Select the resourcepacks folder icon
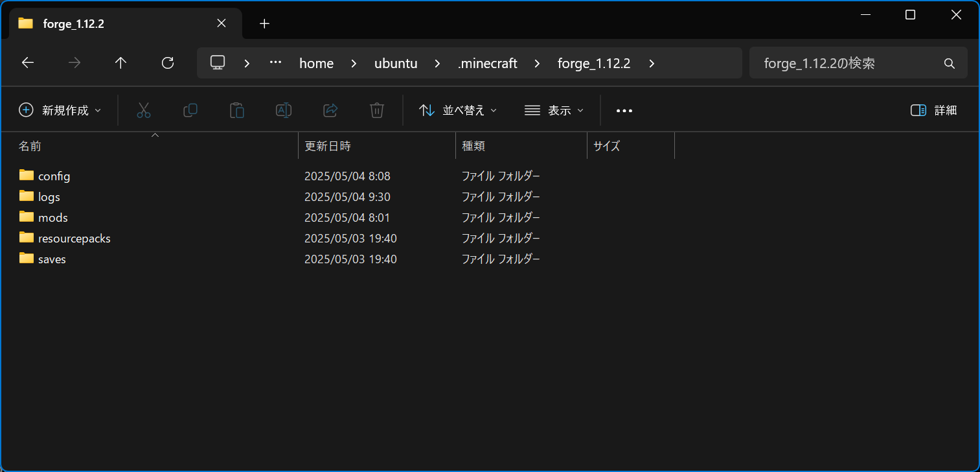 (27, 238)
